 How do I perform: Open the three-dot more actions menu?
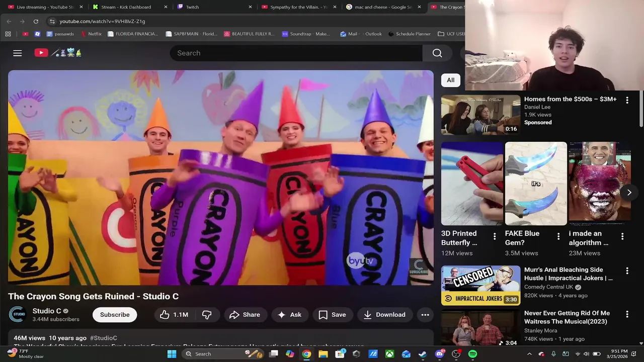425,315
